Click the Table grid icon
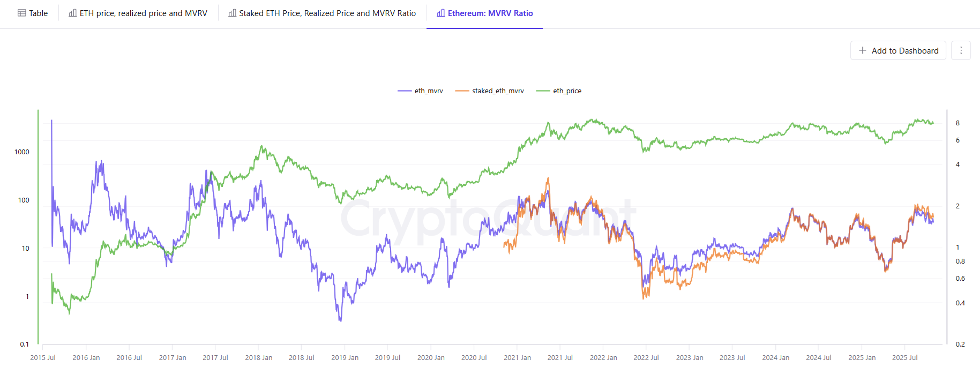This screenshot has width=980, height=375. (22, 13)
